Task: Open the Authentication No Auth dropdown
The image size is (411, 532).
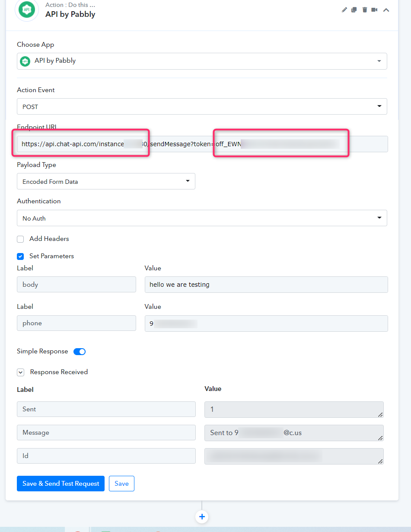Action: 202,218
